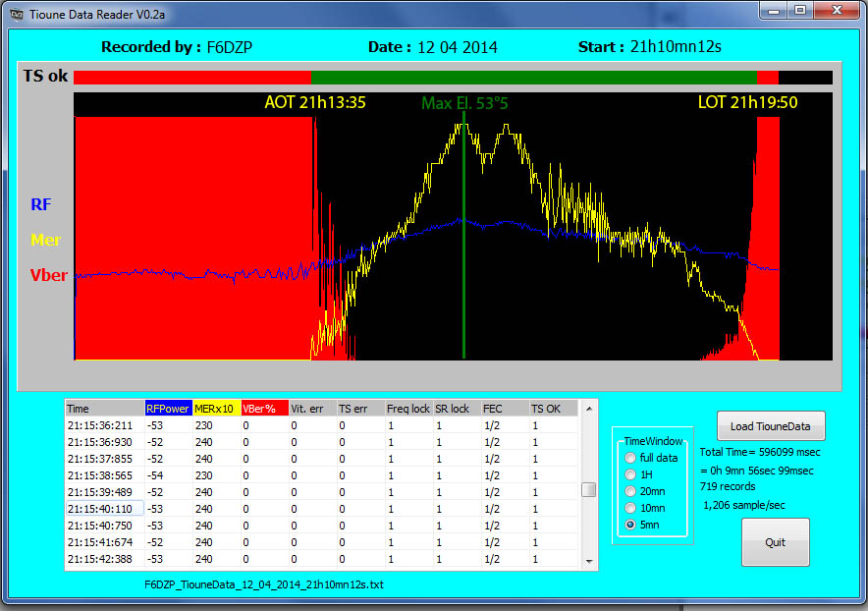The height and width of the screenshot is (611, 868).
Task: Click the FEC column header
Action: [x=506, y=409]
